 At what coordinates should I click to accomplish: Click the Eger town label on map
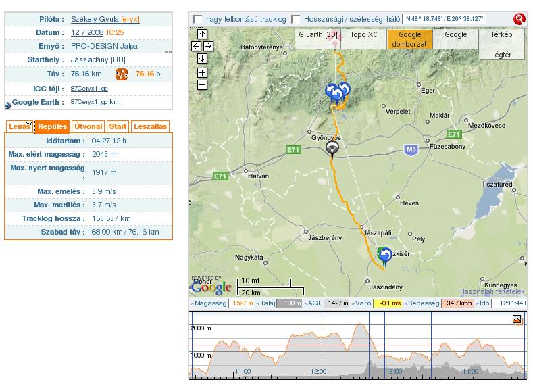(428, 91)
